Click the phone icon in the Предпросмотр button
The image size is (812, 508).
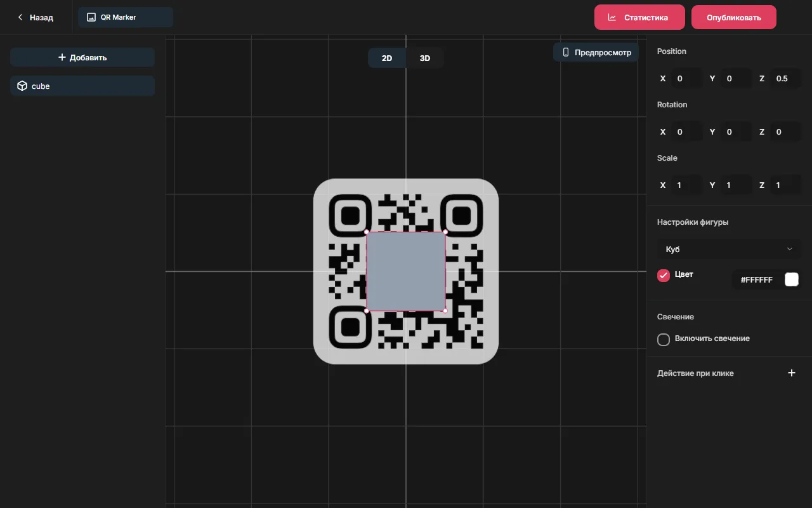pos(566,53)
